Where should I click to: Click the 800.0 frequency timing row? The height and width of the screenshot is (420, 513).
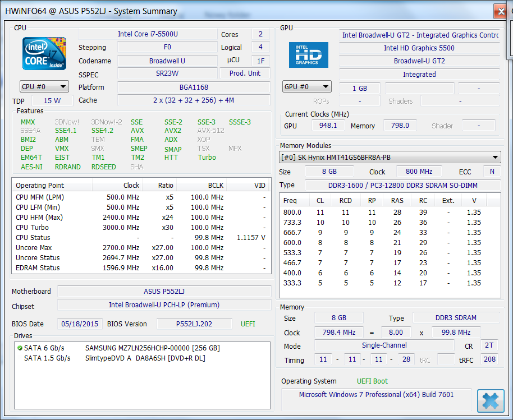(390, 213)
